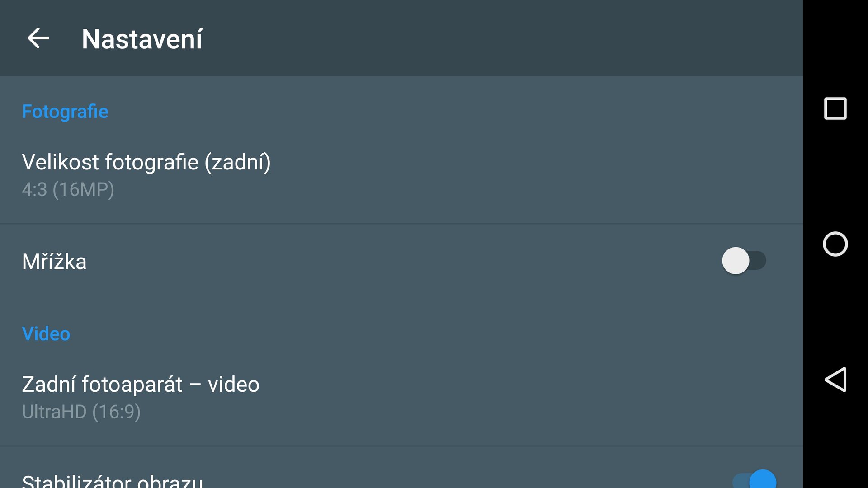The image size is (868, 488).
Task: Tap the back arrow beside Nastavení
Action: 38,38
